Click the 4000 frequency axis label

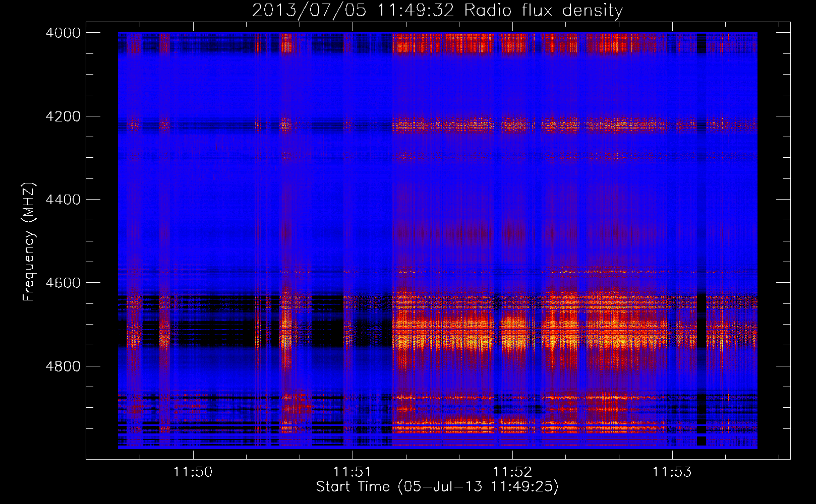(63, 33)
